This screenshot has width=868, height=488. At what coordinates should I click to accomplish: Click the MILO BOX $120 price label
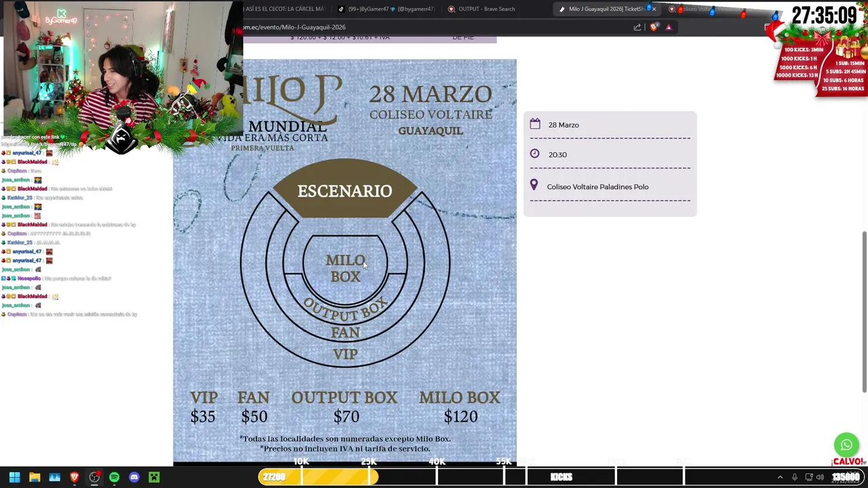pos(460,407)
